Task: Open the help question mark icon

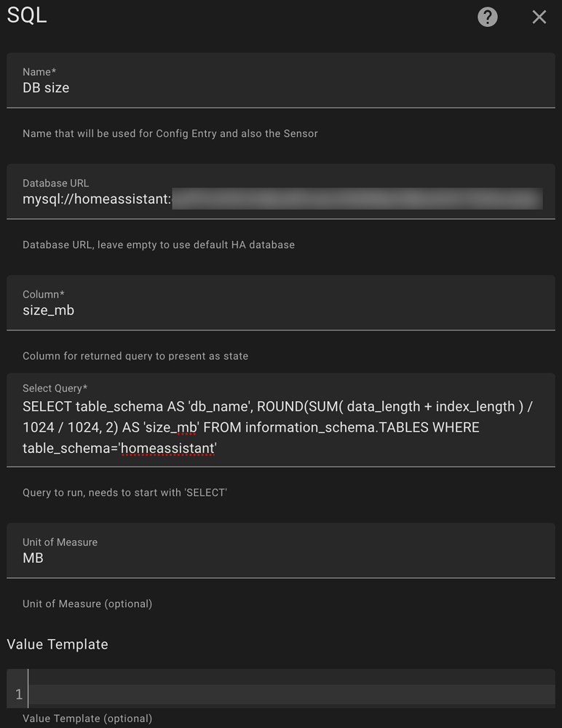Action: point(487,17)
